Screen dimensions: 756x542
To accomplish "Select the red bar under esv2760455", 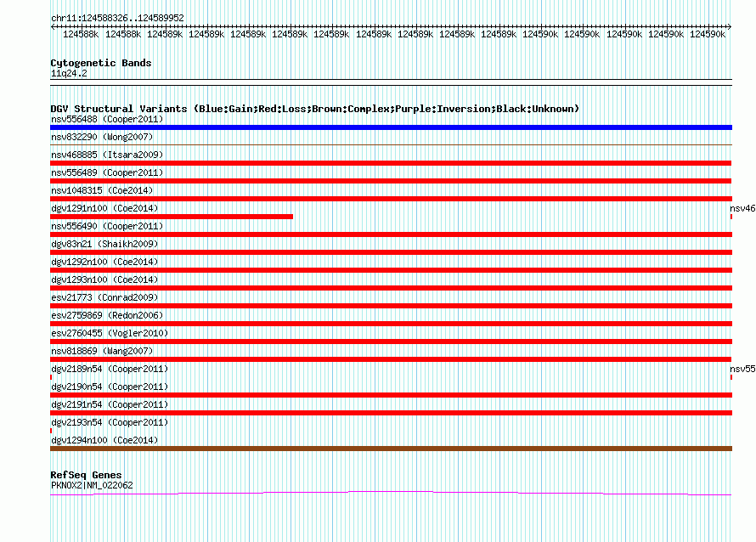I will click(391, 342).
